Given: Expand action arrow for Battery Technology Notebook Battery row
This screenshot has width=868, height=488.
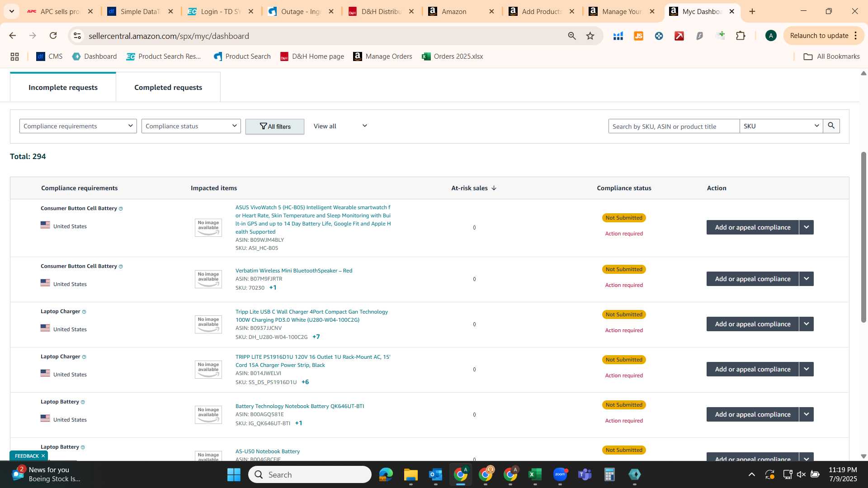Looking at the screenshot, I should pyautogui.click(x=806, y=414).
